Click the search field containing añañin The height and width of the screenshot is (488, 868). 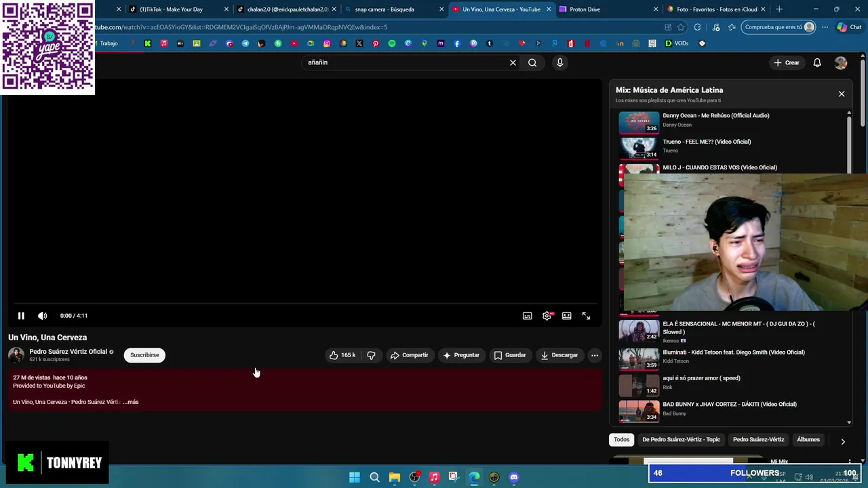(x=405, y=62)
